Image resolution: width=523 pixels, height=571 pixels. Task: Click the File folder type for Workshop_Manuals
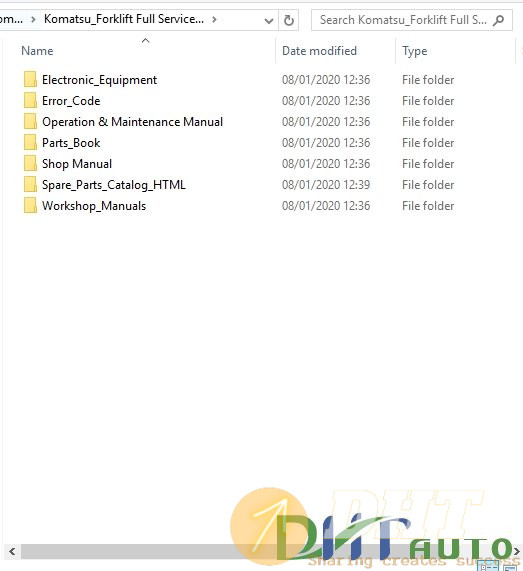[428, 206]
